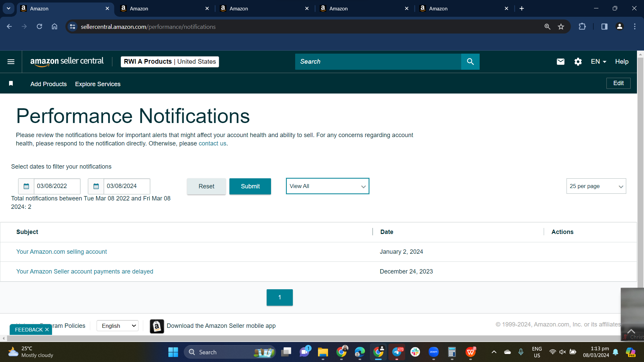Submit the date filter
Screen dimensions: 644x362
point(250,186)
